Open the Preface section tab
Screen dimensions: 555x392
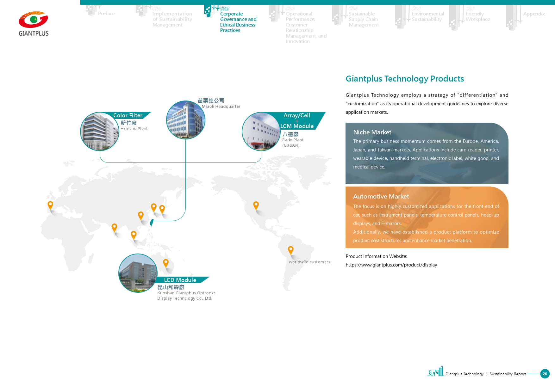click(106, 14)
